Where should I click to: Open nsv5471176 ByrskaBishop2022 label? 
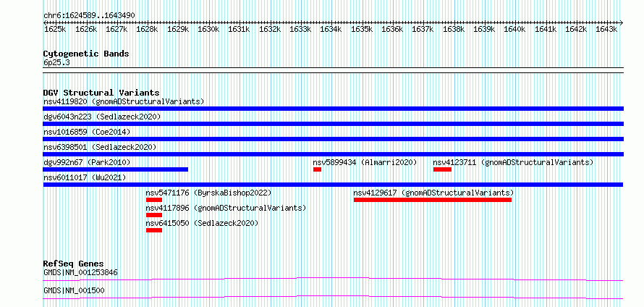pos(209,193)
